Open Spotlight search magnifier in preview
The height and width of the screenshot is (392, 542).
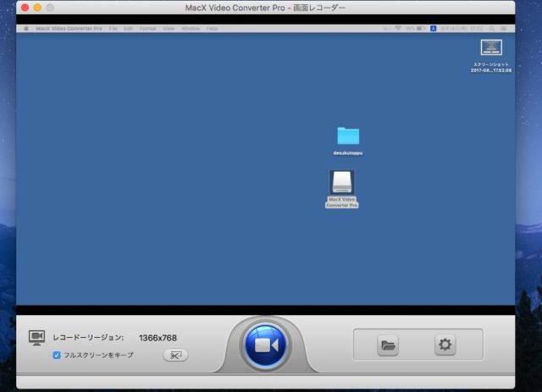point(491,28)
